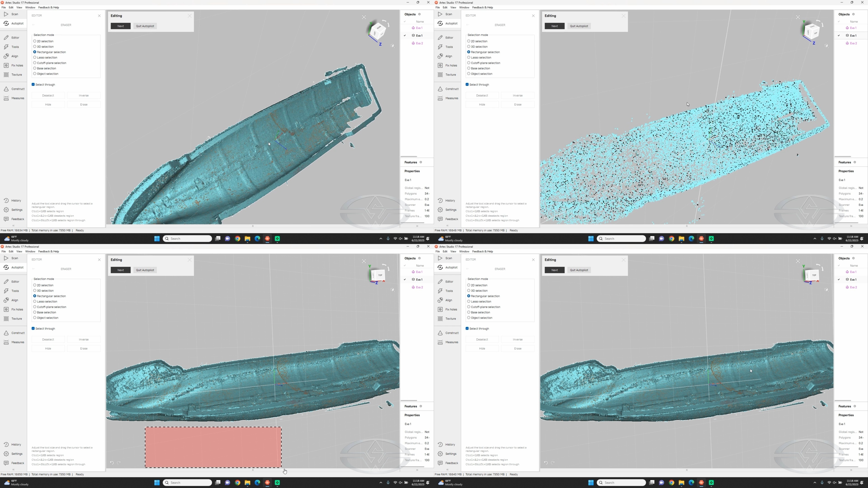The height and width of the screenshot is (488, 868).
Task: Click the taskbar Search box under the bottom-left window
Action: coord(187,483)
